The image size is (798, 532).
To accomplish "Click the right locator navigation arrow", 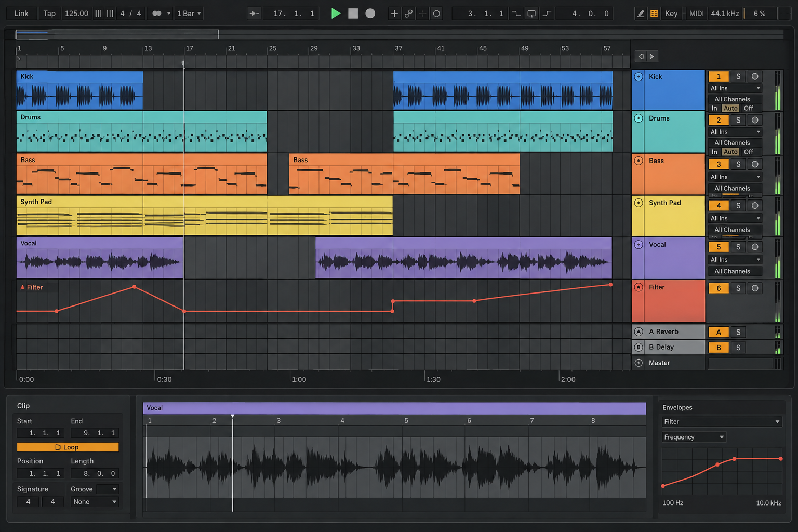I will pos(652,56).
